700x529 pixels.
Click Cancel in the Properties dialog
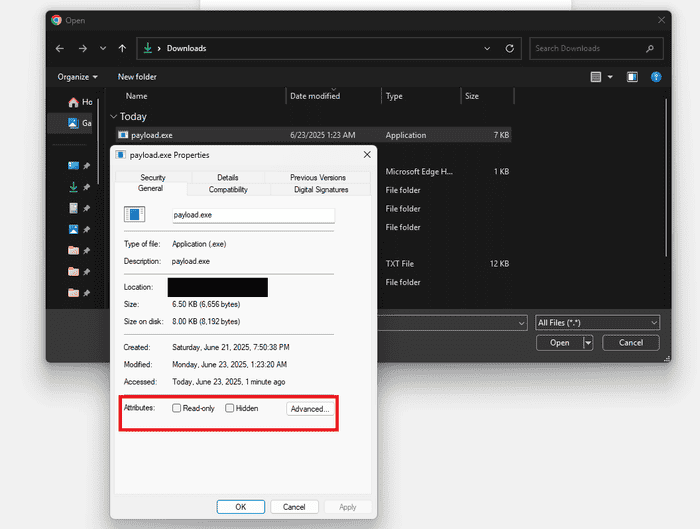tap(294, 507)
